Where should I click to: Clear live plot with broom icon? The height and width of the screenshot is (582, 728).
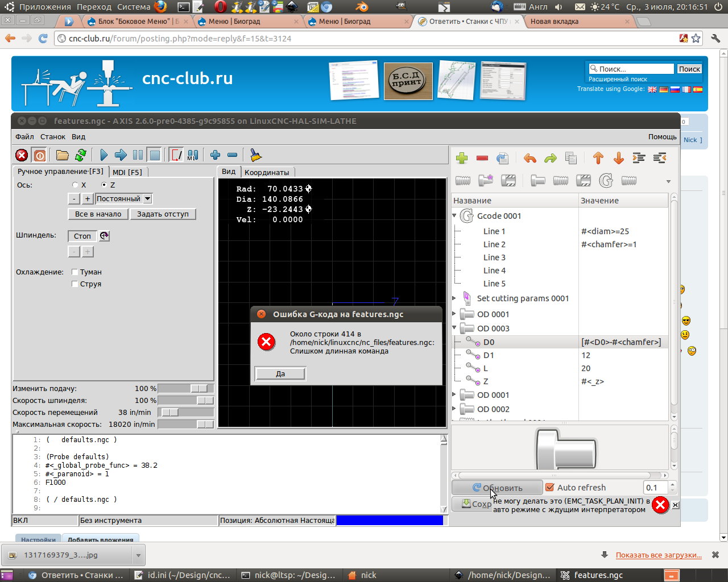255,155
